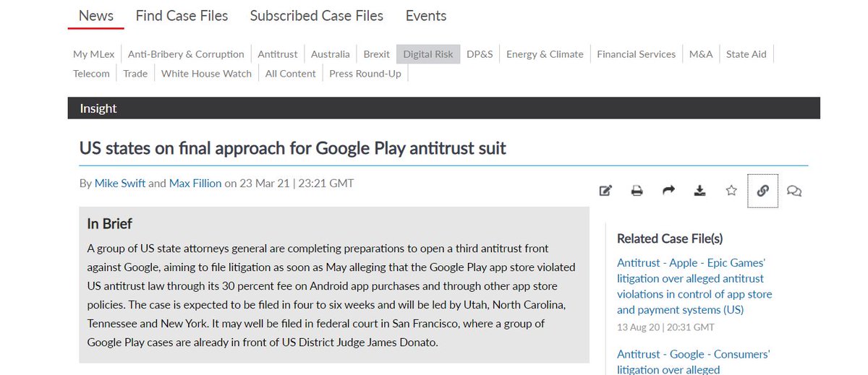
Task: Click the '13 Aug 20 | 20:31 GMT' timestamp
Action: click(665, 327)
